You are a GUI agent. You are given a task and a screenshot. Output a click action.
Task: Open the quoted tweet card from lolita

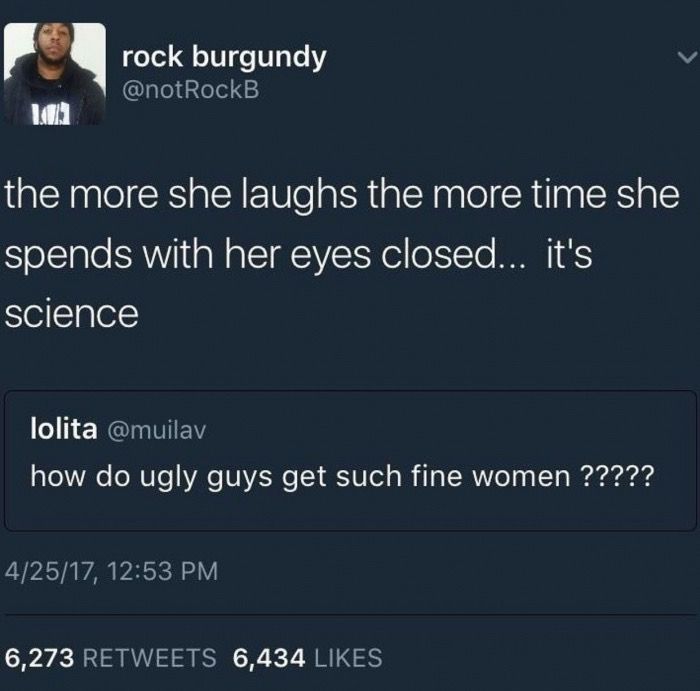350,461
